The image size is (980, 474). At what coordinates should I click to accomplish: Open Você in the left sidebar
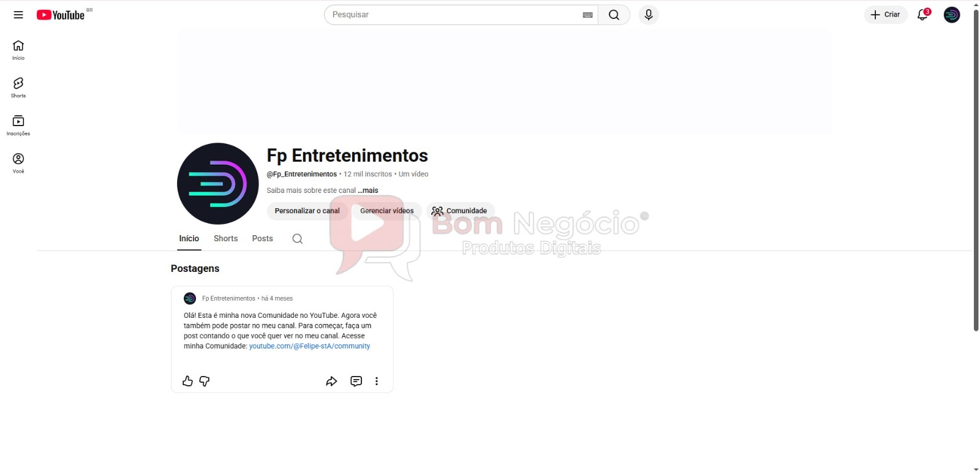[x=18, y=164]
